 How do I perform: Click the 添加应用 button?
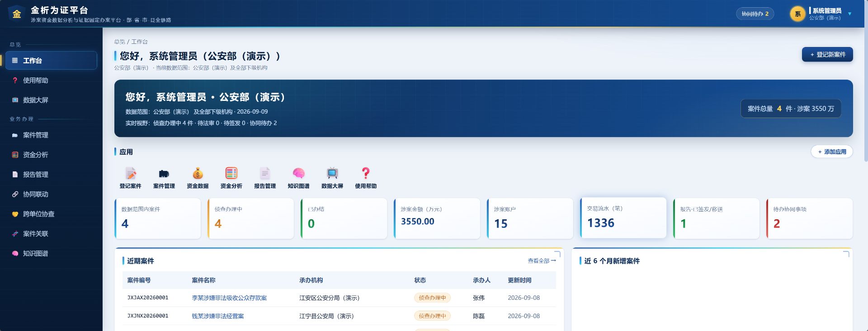click(832, 152)
